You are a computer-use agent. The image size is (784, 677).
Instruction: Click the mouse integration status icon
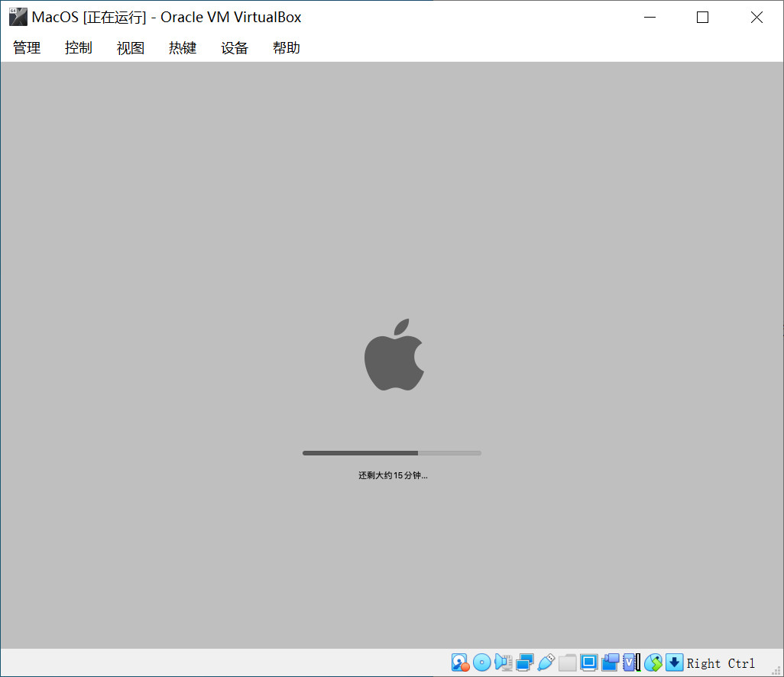coord(653,662)
